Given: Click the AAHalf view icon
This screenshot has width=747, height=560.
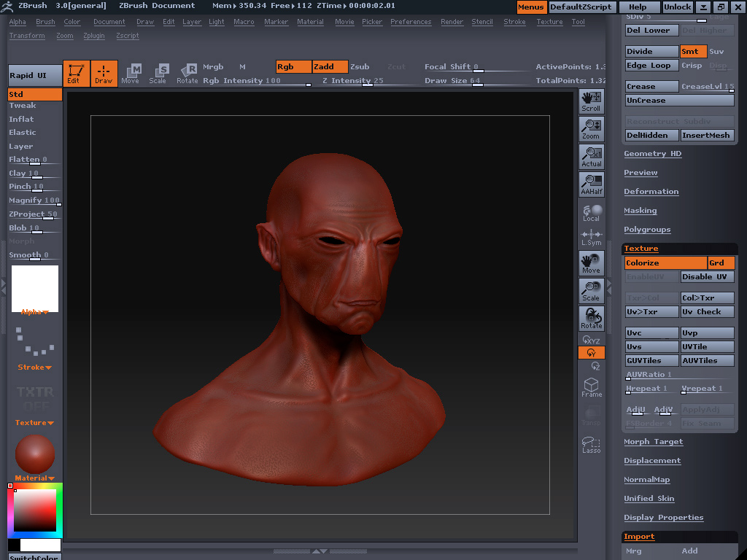Looking at the screenshot, I should click(591, 184).
